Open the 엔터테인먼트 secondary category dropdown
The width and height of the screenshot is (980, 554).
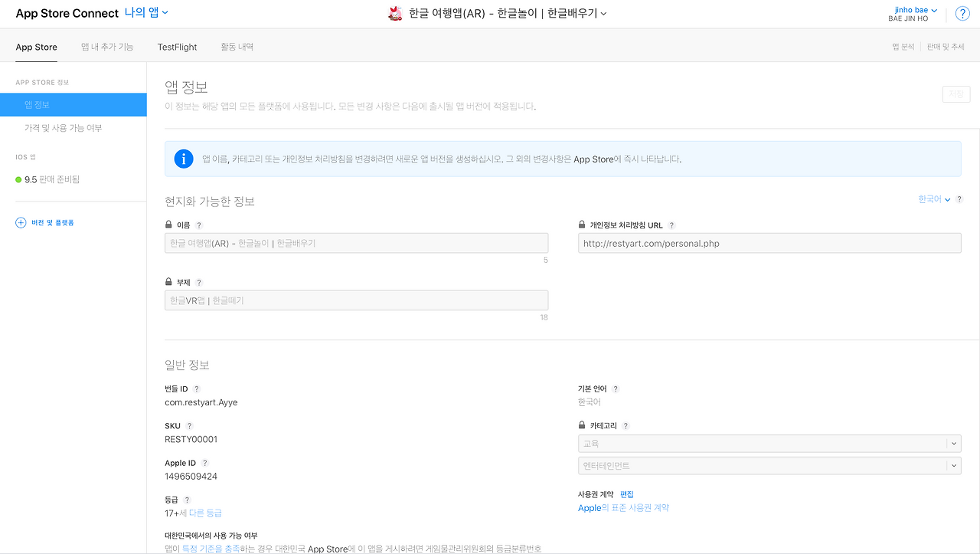[x=769, y=465]
